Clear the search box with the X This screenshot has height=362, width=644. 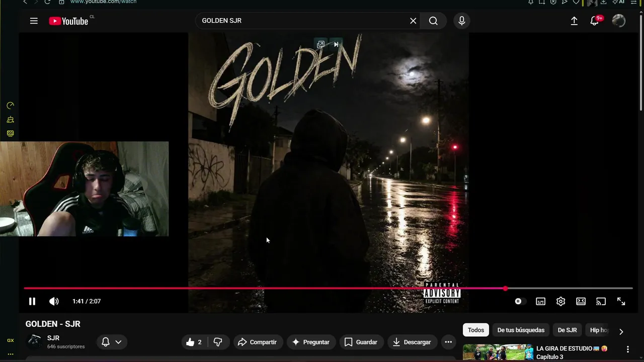413,21
